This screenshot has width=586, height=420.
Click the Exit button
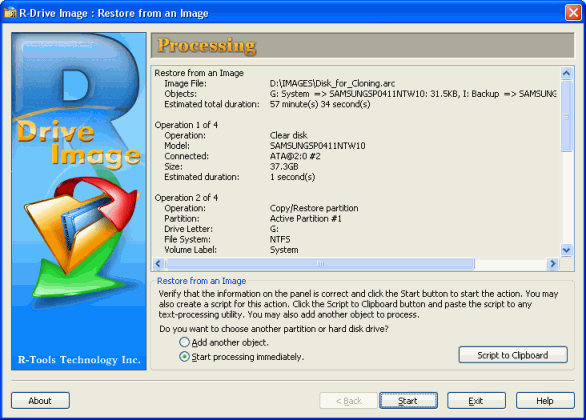pos(476,401)
